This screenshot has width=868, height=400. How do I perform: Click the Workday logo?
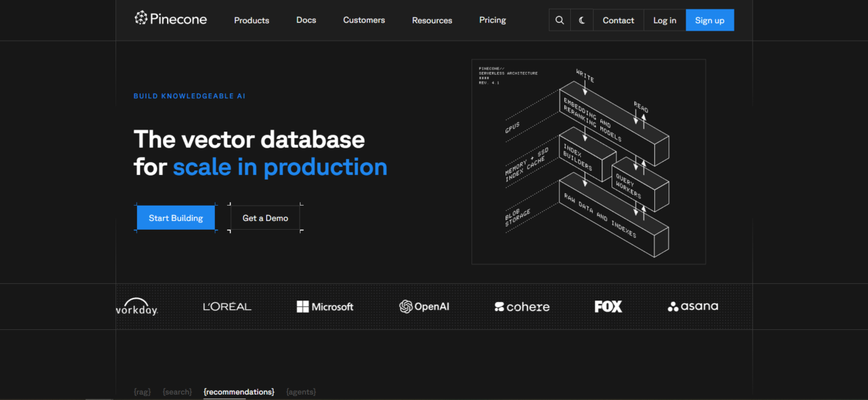click(x=137, y=307)
